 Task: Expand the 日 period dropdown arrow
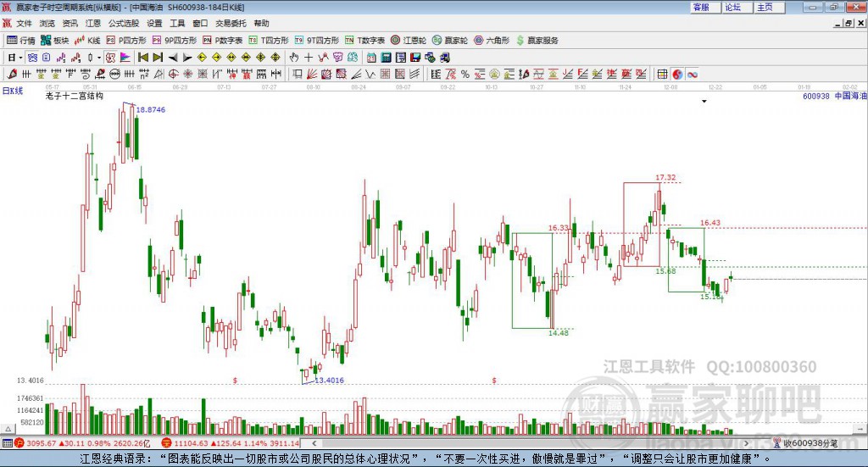coord(20,58)
